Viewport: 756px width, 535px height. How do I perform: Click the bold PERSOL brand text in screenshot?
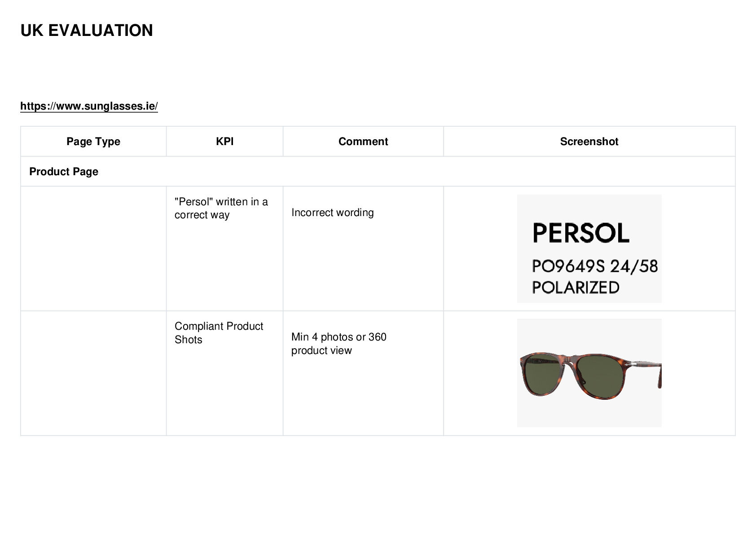[x=581, y=233]
